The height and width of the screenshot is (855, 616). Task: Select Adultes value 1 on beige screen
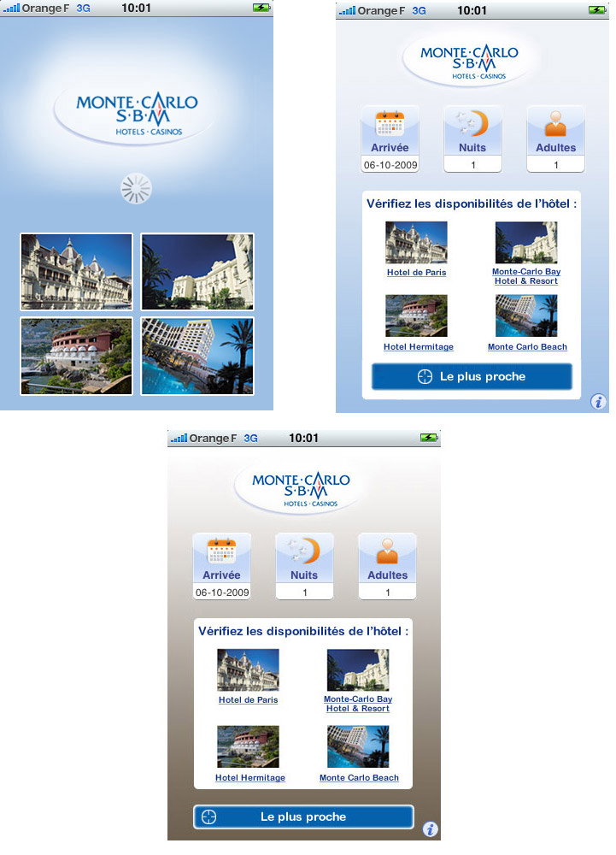tap(387, 593)
